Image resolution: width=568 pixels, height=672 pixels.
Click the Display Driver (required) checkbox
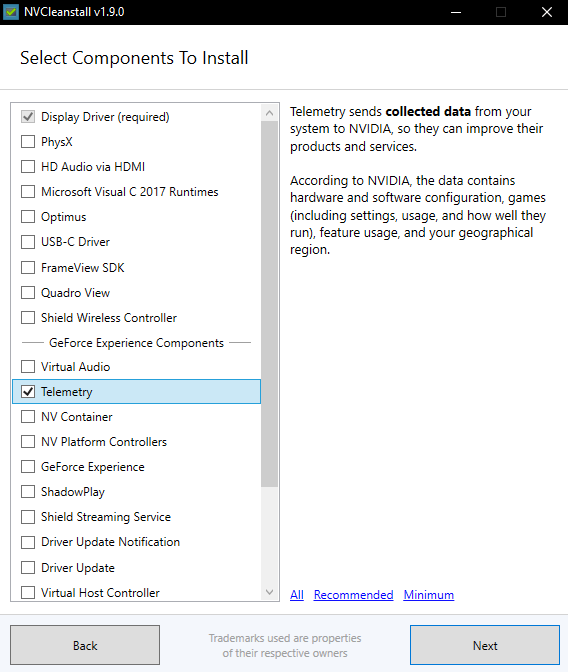[28, 117]
